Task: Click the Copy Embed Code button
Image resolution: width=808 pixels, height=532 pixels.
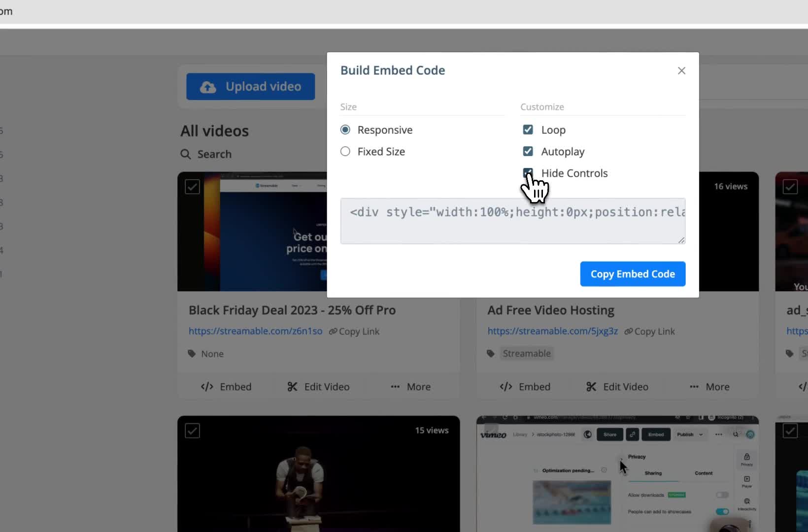Action: (633, 274)
